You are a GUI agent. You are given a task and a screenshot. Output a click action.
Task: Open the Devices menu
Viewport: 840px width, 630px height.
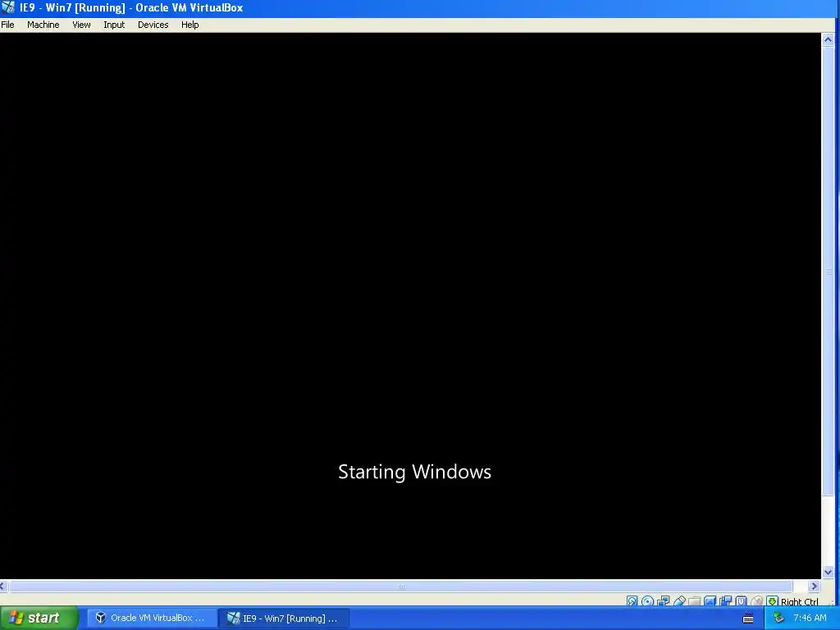pos(153,25)
